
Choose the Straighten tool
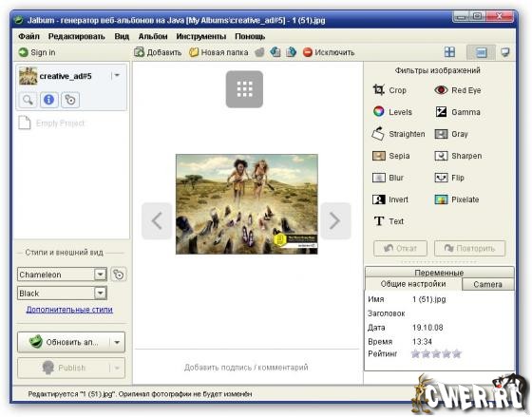coord(398,134)
